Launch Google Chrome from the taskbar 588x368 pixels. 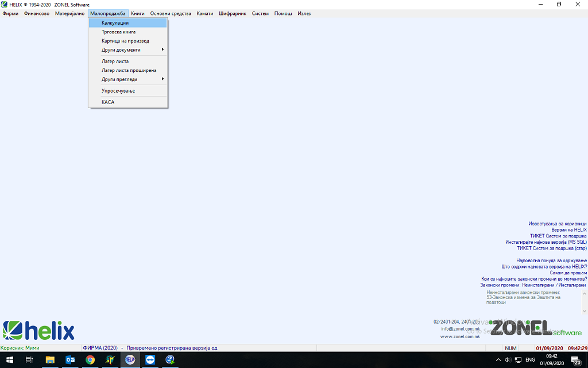90,360
